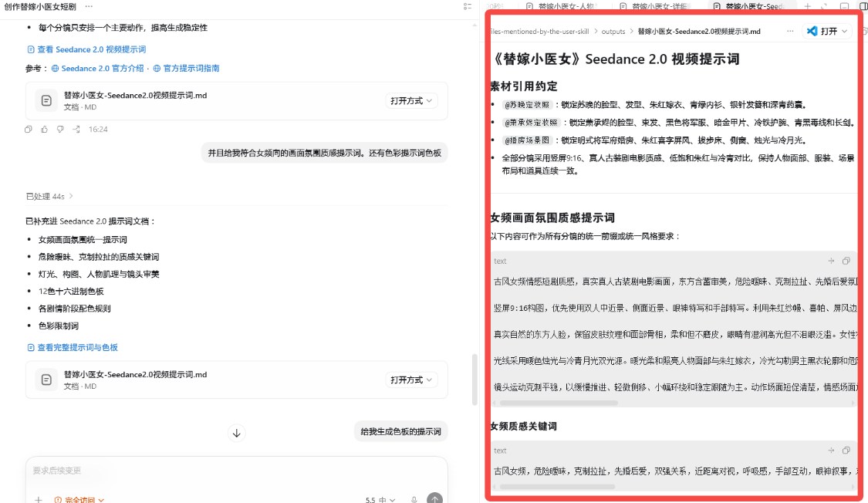
Task: Click the chat panel vertical scrollbar
Action: (475, 380)
